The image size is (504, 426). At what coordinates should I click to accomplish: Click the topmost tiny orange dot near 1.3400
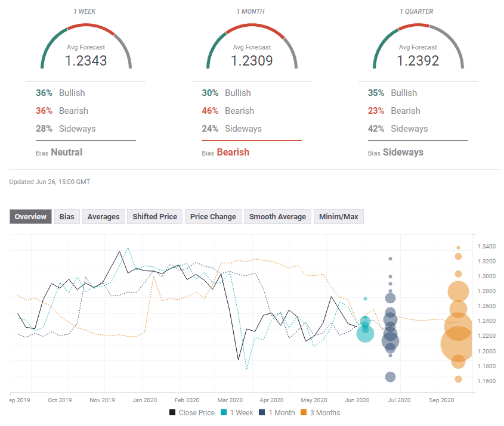point(458,247)
